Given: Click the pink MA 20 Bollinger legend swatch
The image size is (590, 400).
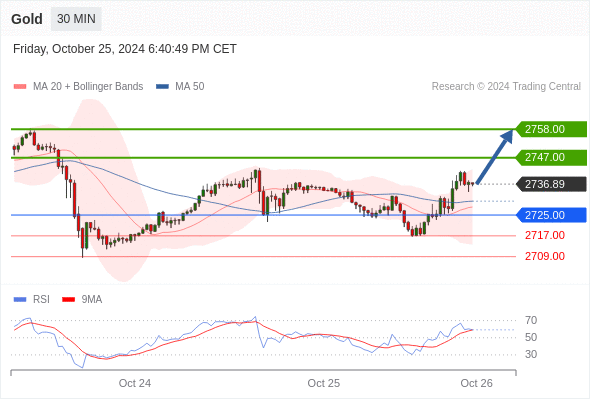Looking at the screenshot, I should pyautogui.click(x=20, y=87).
